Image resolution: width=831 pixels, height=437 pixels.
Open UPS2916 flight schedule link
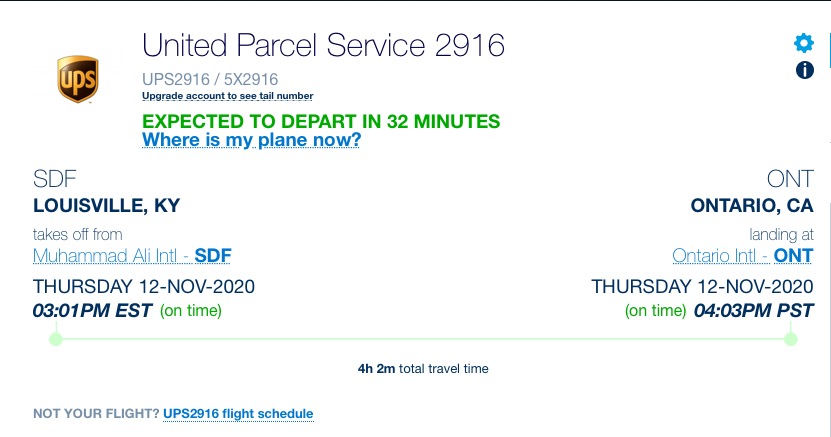pos(238,414)
